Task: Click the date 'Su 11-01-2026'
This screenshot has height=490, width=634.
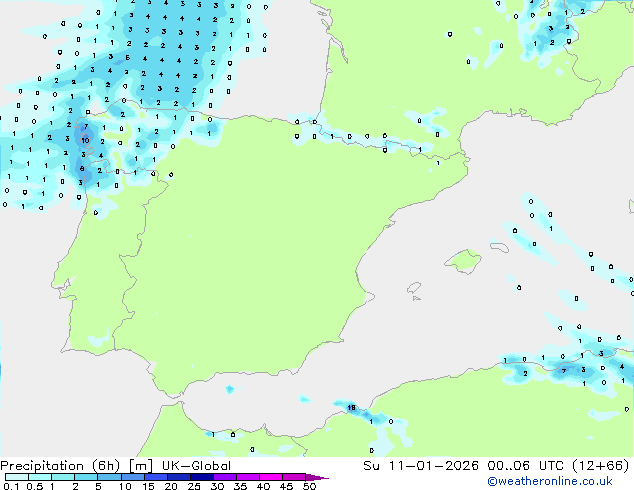Action: pos(421,466)
